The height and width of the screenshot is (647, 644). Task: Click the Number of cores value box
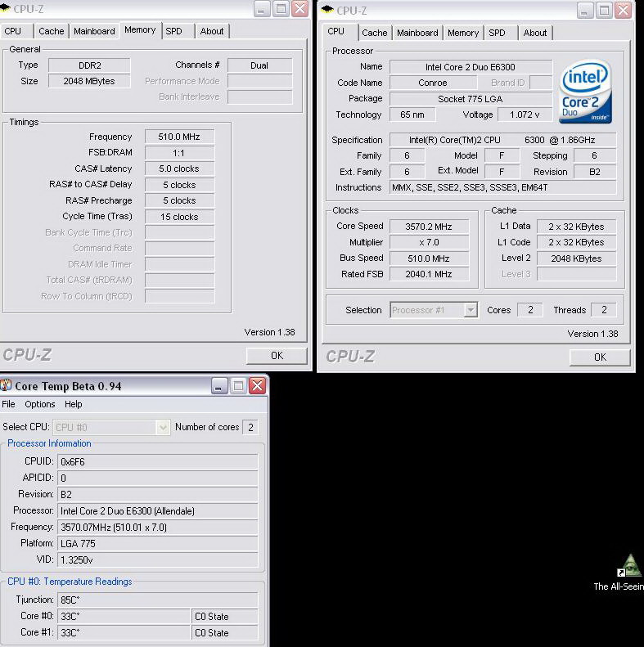tap(250, 428)
